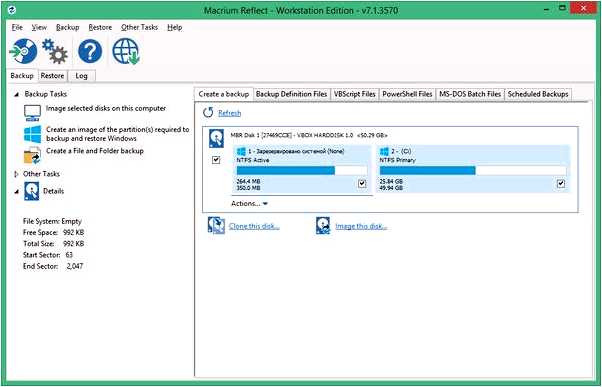
Task: Open the MS-DOS Batch Files tab
Action: [470, 94]
